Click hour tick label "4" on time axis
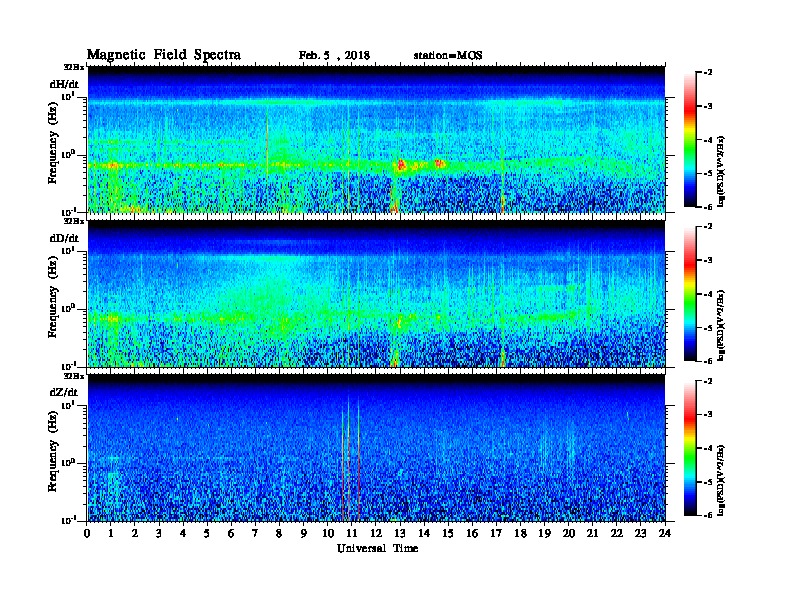The width and height of the screenshot is (792, 612). pos(183,533)
